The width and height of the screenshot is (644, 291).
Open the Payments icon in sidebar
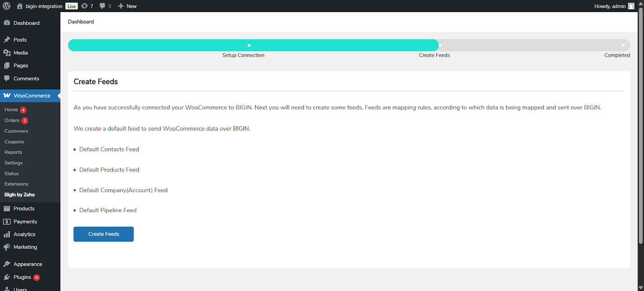[7, 221]
